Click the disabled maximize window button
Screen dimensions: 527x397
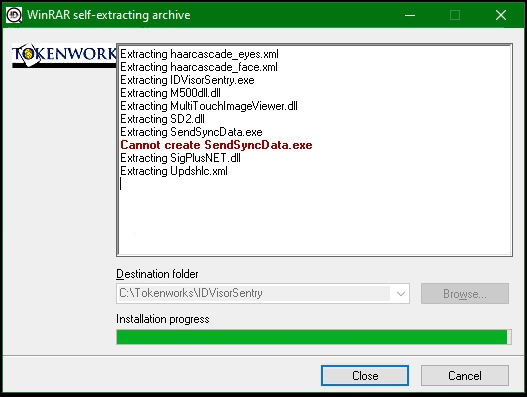click(x=455, y=15)
